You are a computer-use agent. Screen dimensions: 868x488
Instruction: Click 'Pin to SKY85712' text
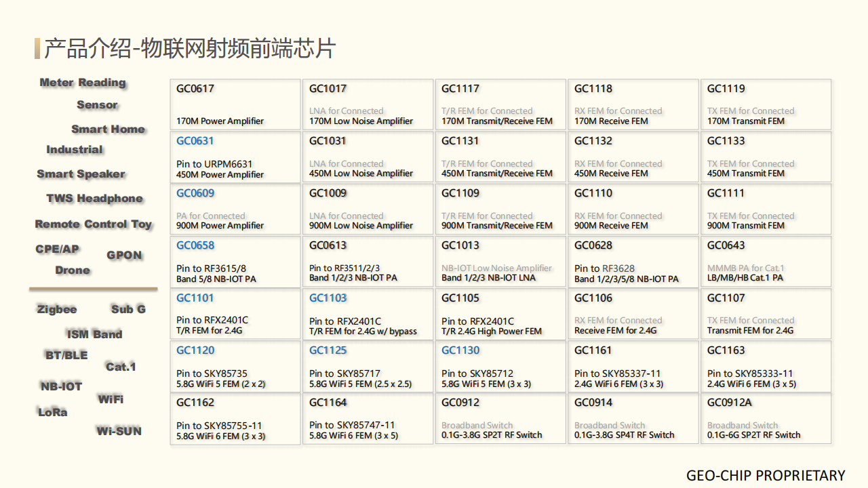coord(477,373)
